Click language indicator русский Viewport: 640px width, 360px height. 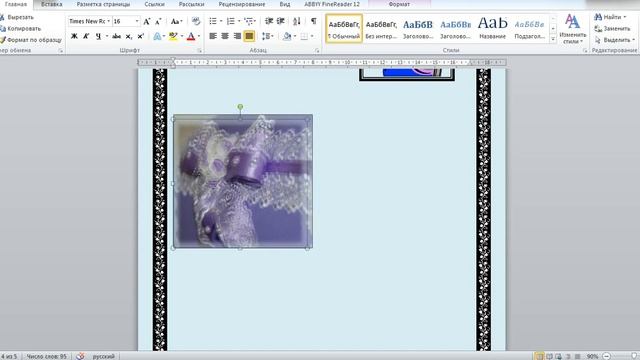click(104, 356)
